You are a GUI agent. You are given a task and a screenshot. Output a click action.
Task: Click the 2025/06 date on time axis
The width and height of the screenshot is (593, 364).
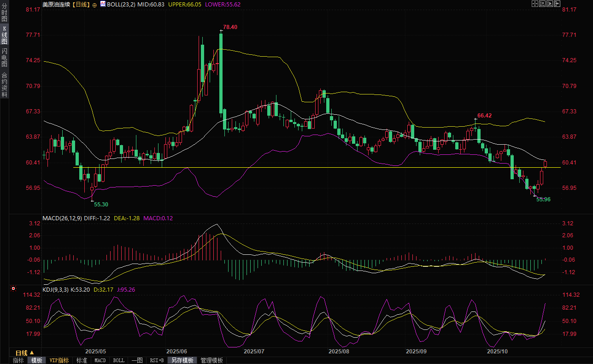[176, 351]
